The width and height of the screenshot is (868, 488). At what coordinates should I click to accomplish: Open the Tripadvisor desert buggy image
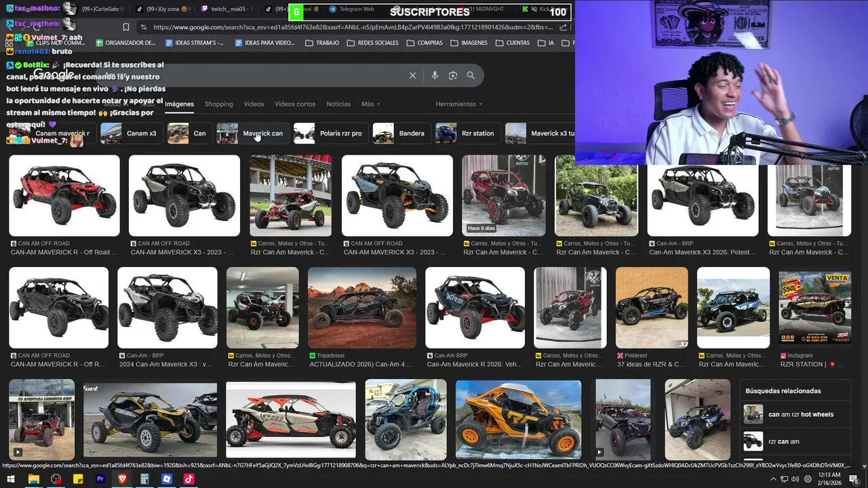[362, 308]
